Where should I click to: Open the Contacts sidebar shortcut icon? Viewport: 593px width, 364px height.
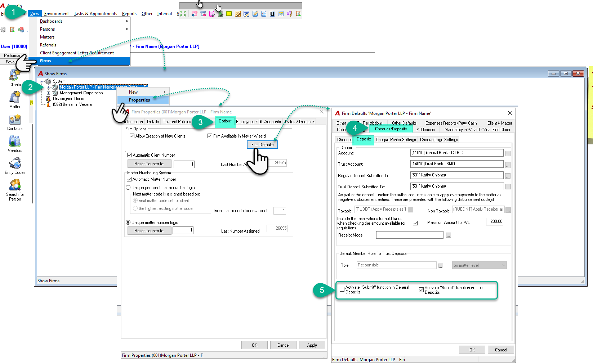coord(15,120)
